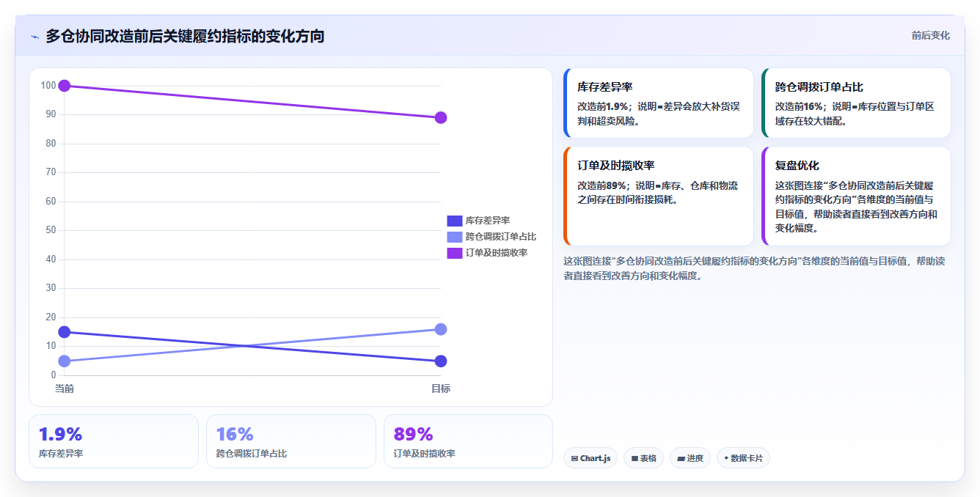
Task: Click the 订单及时揽收率 data point at 当前
Action: click(x=65, y=86)
